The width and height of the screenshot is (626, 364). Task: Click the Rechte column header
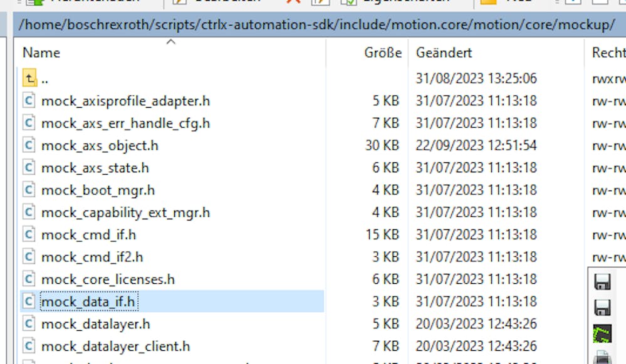[x=608, y=53]
